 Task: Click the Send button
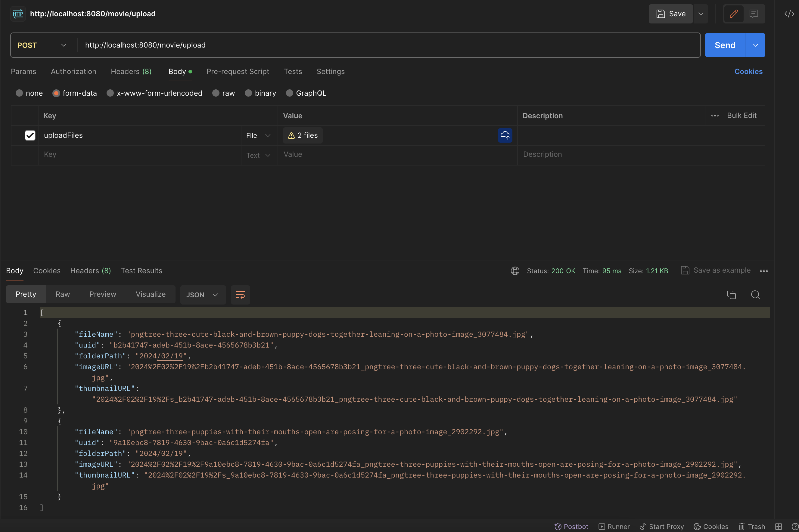tap(725, 45)
